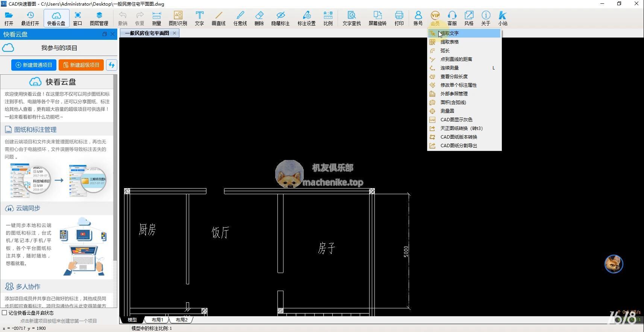This screenshot has width=644, height=332.
Task: Open 客服 customer service headset icon
Action: [x=452, y=18]
